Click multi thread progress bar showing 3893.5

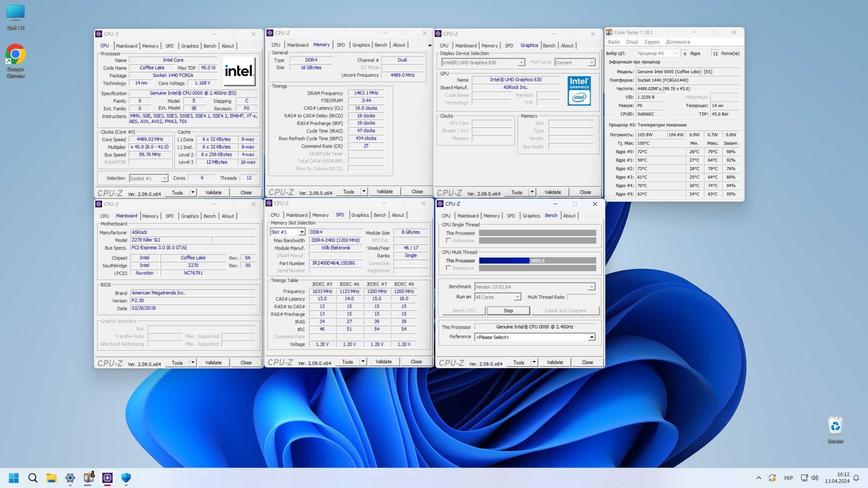(537, 261)
